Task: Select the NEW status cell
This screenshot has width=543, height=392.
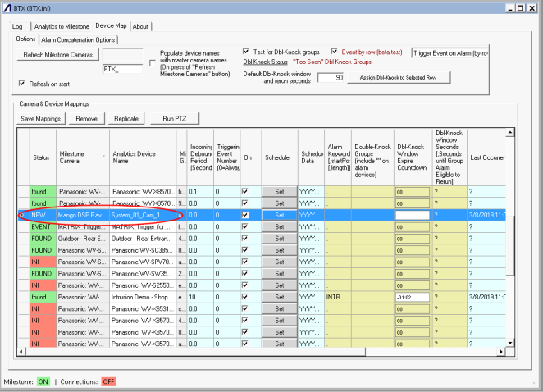Action: pyautogui.click(x=43, y=215)
